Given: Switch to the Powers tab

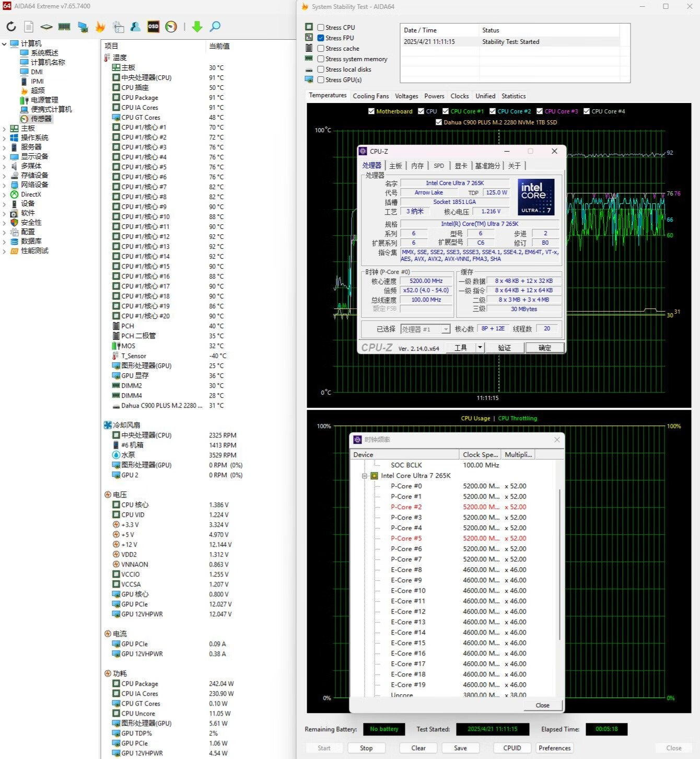Looking at the screenshot, I should click(x=434, y=96).
